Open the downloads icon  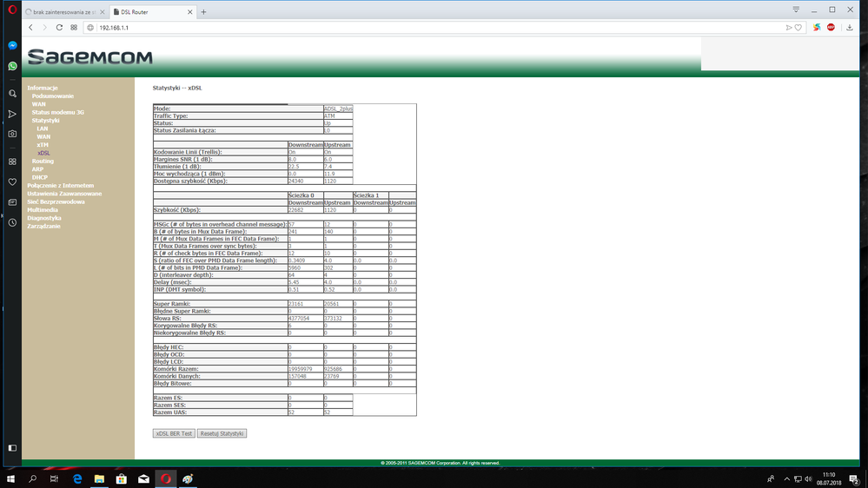click(850, 27)
